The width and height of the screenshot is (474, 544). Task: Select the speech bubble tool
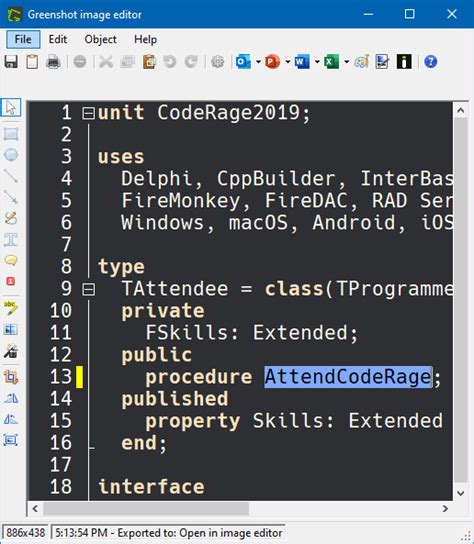tap(11, 260)
